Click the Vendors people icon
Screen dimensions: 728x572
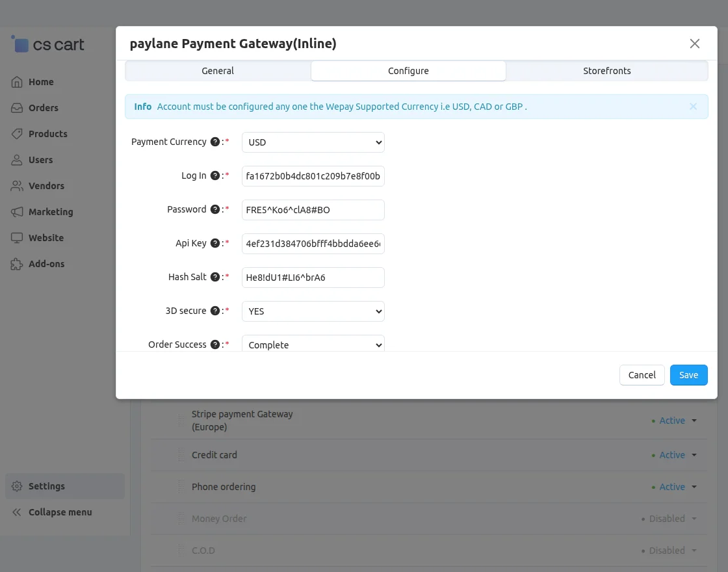point(17,186)
